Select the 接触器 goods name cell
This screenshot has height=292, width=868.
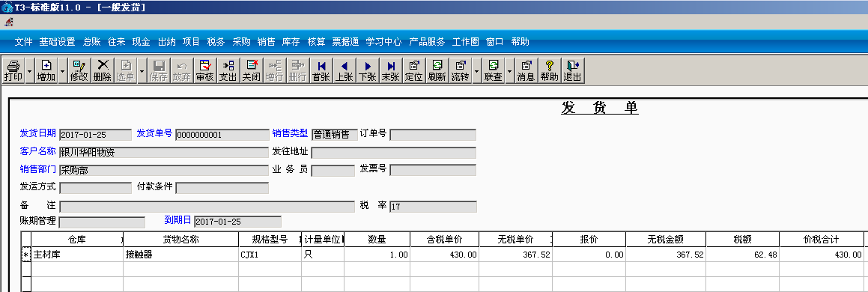pos(180,255)
